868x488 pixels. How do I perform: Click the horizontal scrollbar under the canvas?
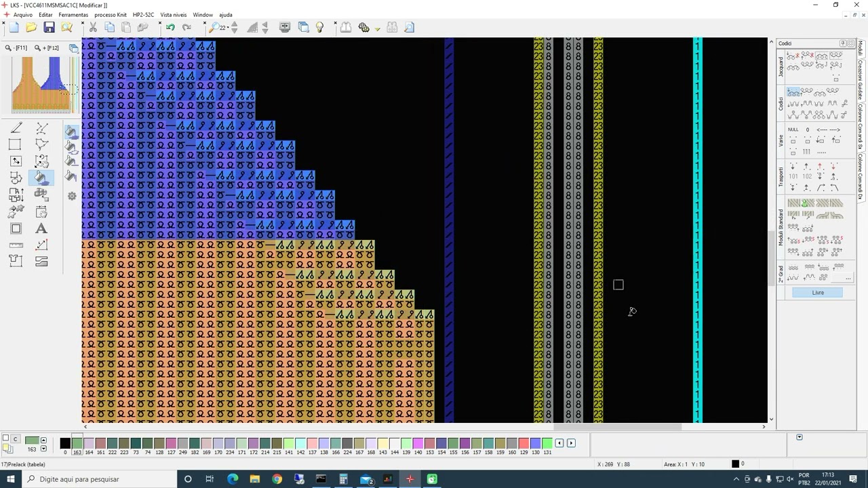point(617,427)
